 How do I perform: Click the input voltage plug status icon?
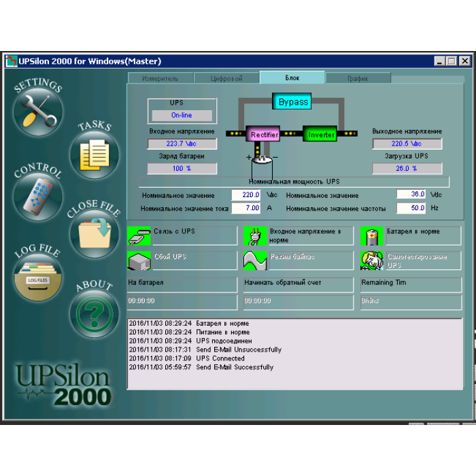pyautogui.click(x=255, y=236)
